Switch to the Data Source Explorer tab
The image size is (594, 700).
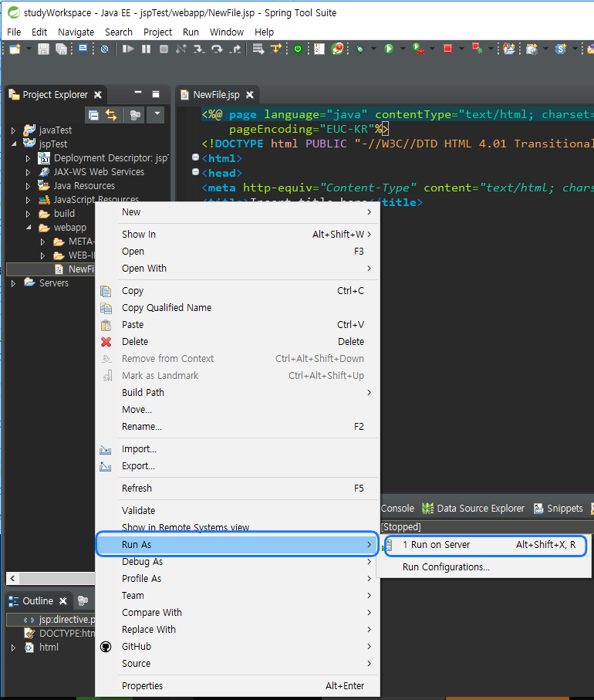coord(473,509)
